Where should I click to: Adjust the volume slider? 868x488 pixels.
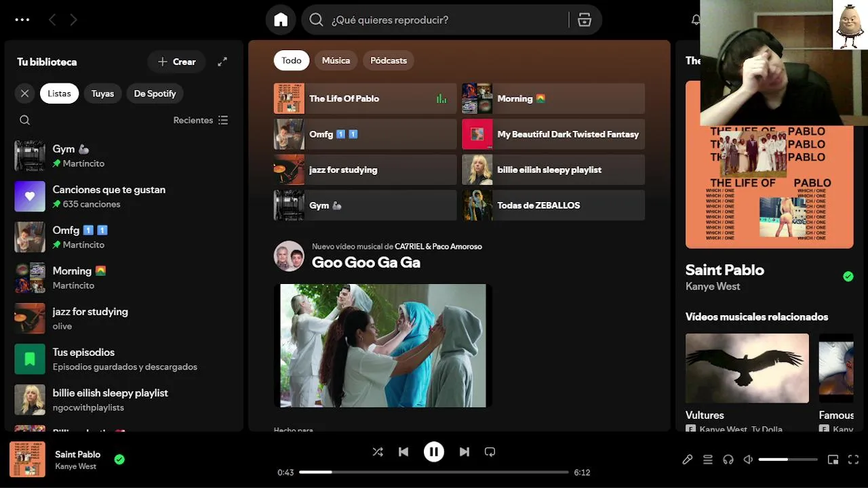coord(788,460)
